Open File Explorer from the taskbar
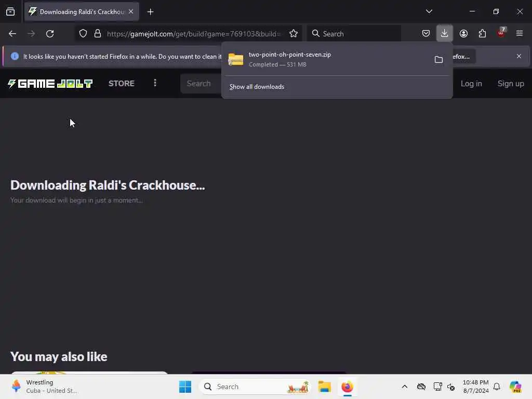 tap(324, 387)
